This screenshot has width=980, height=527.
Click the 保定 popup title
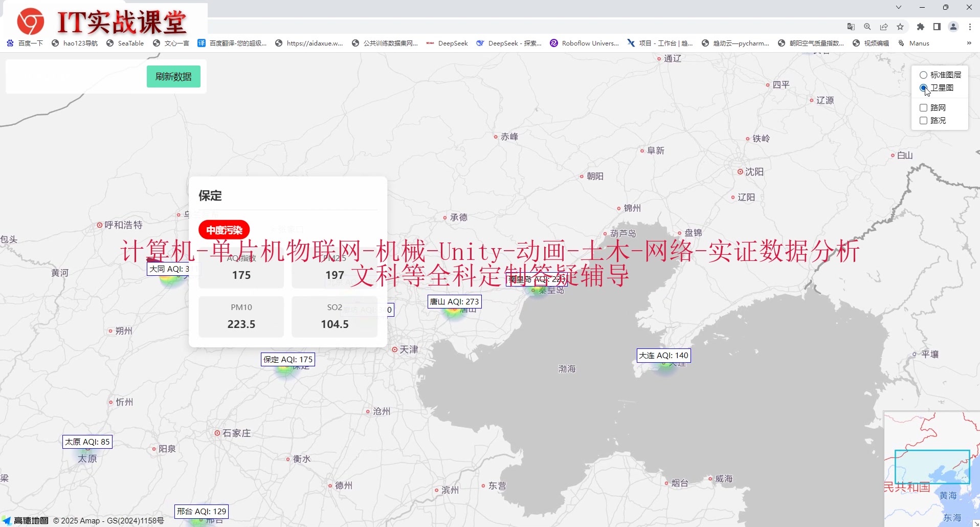[210, 195]
